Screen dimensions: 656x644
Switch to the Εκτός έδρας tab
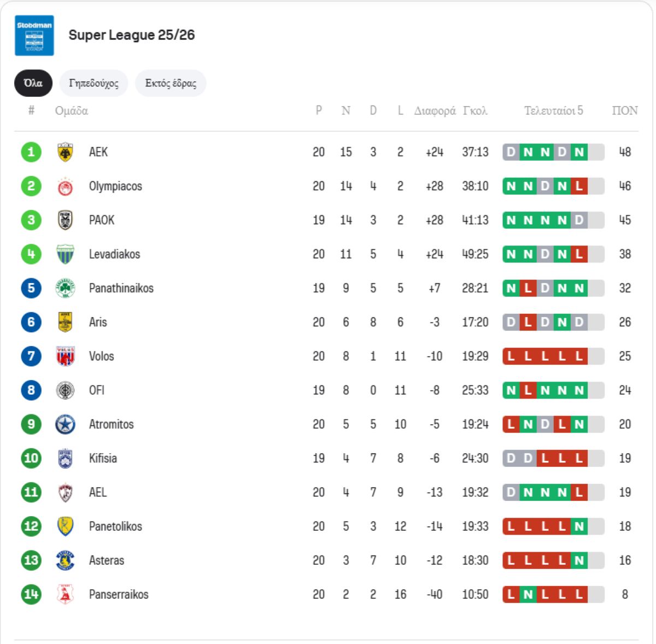click(x=171, y=83)
